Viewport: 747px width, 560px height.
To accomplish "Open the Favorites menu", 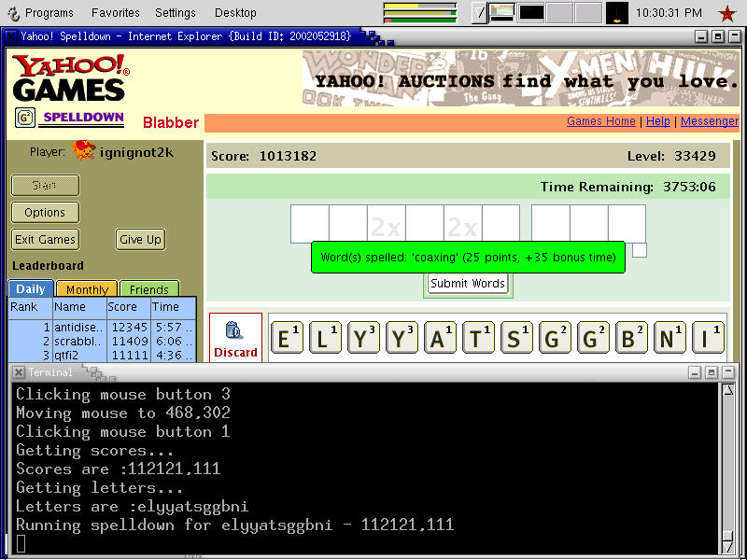I will [x=116, y=13].
